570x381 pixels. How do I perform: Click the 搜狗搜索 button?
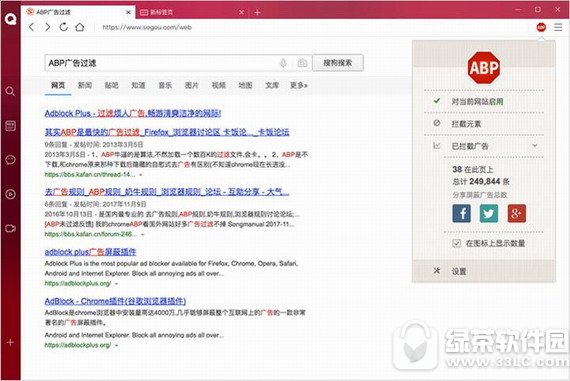pos(338,63)
